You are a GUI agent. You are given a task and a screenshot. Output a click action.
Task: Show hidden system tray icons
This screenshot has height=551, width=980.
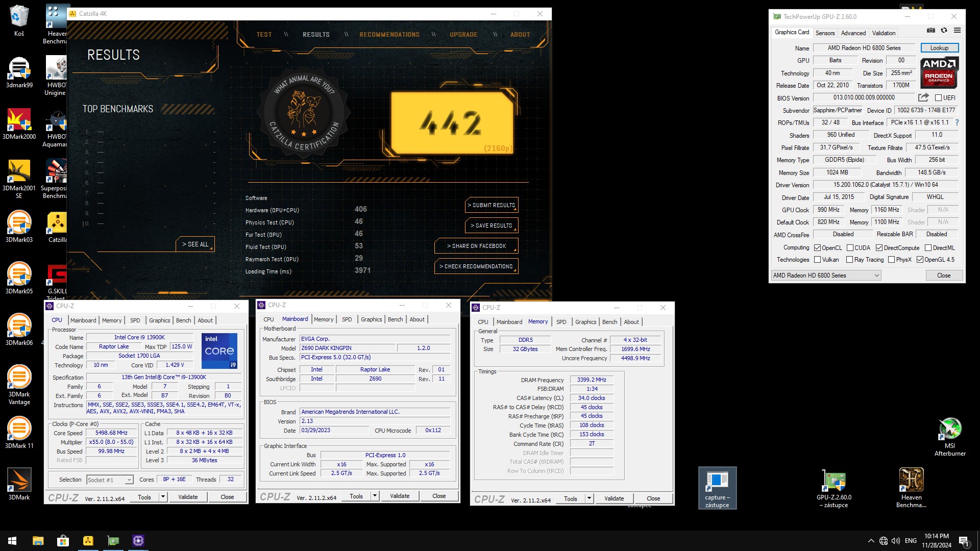[870, 541]
